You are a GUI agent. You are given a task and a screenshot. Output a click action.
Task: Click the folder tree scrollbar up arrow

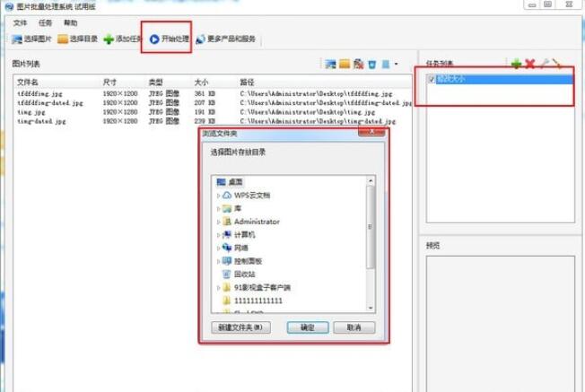tap(371, 181)
